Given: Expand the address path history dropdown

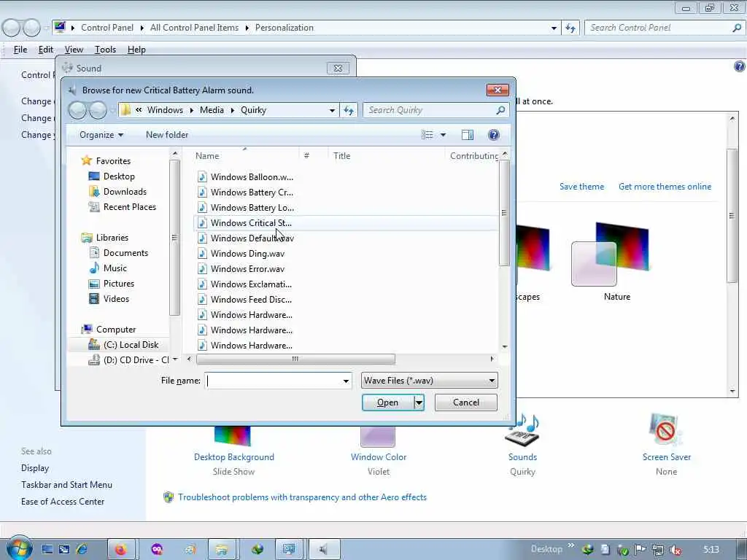Looking at the screenshot, I should (x=332, y=110).
